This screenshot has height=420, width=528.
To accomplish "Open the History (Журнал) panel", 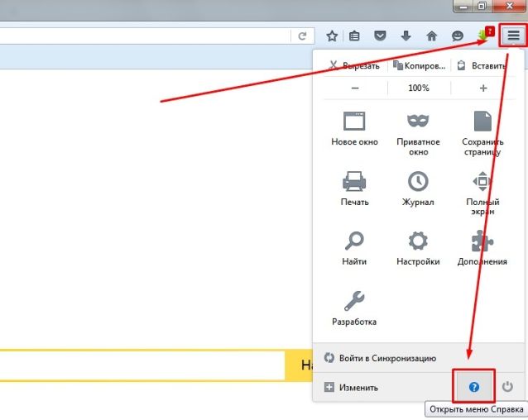I will pos(418,183).
